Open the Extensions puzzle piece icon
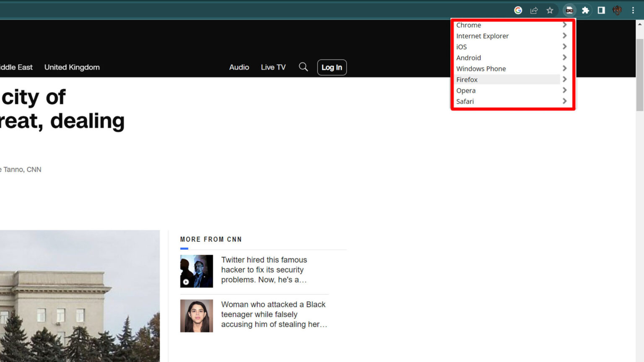 point(585,10)
